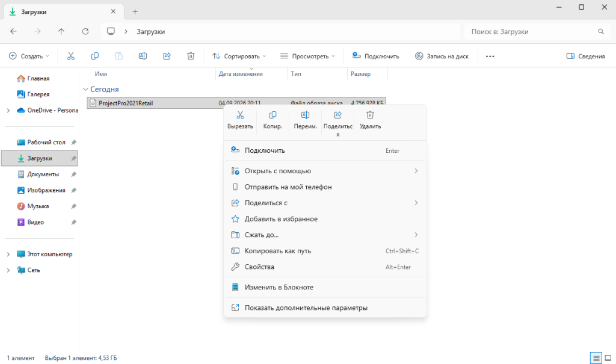Open the Создать dropdown
616x364 pixels.
(x=29, y=56)
